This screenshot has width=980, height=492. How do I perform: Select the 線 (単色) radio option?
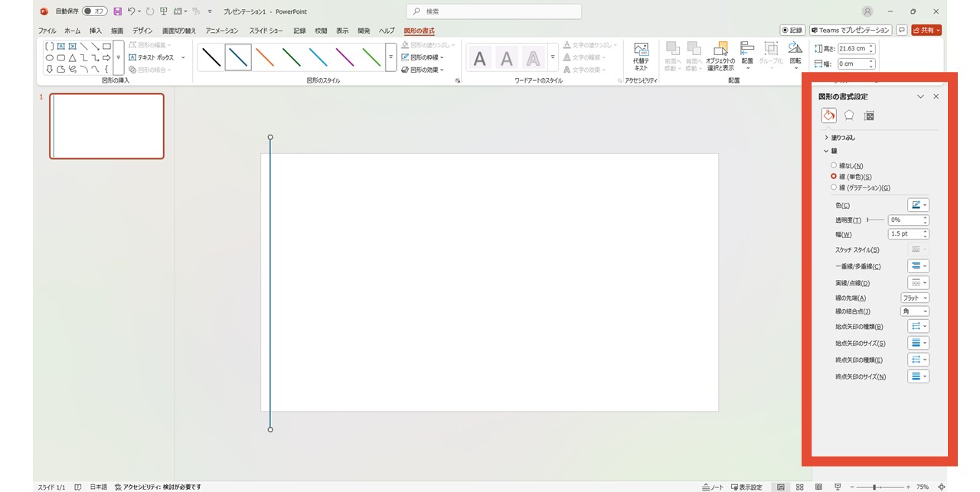tap(851, 177)
